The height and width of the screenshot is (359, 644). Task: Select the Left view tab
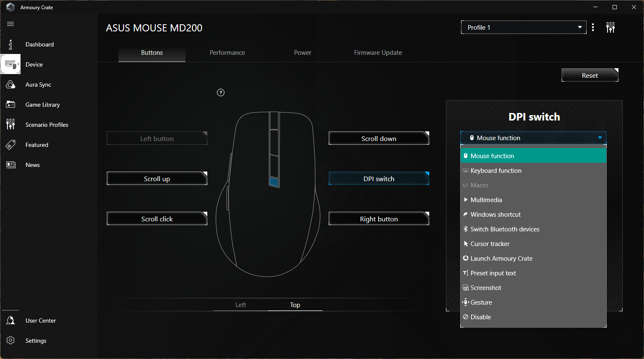(241, 305)
